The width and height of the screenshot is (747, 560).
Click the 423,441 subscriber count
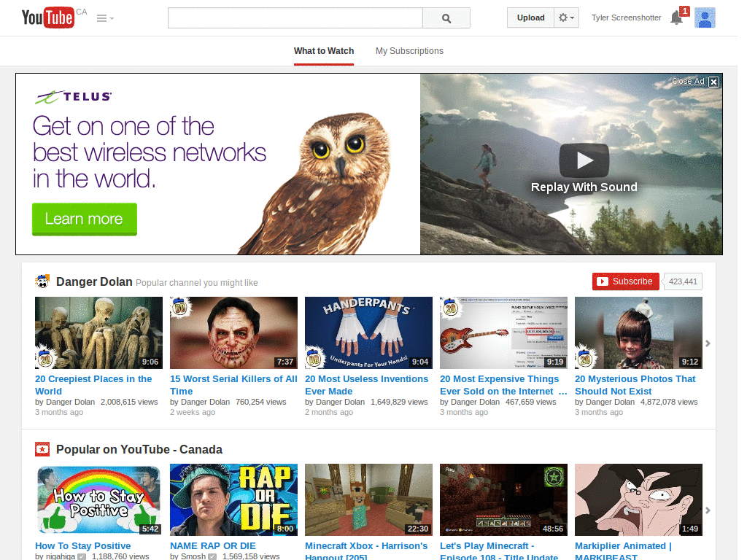[683, 281]
